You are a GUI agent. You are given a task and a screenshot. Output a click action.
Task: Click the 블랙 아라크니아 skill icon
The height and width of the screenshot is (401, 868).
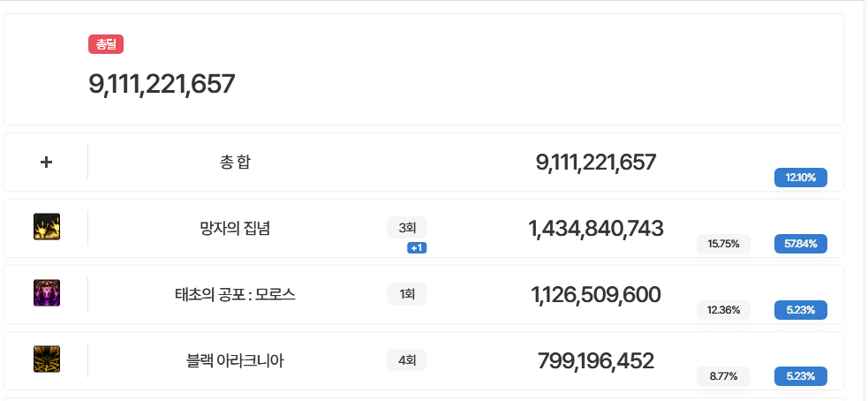click(47, 359)
